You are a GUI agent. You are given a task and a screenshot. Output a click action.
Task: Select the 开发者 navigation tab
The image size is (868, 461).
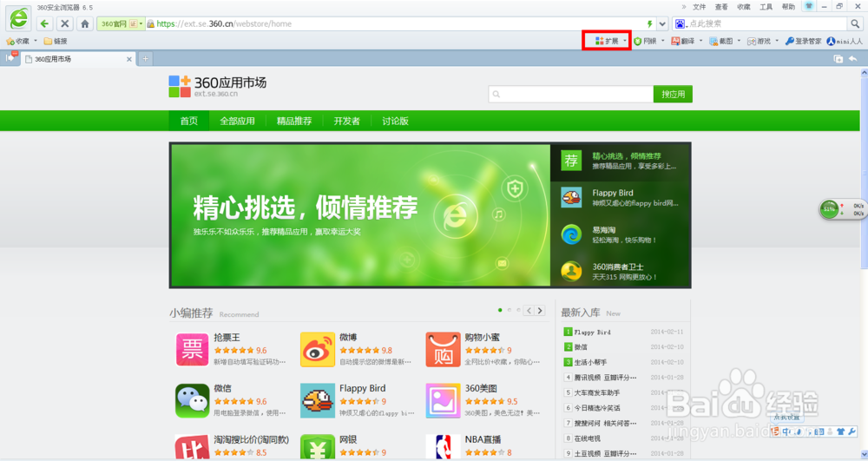[x=346, y=121]
